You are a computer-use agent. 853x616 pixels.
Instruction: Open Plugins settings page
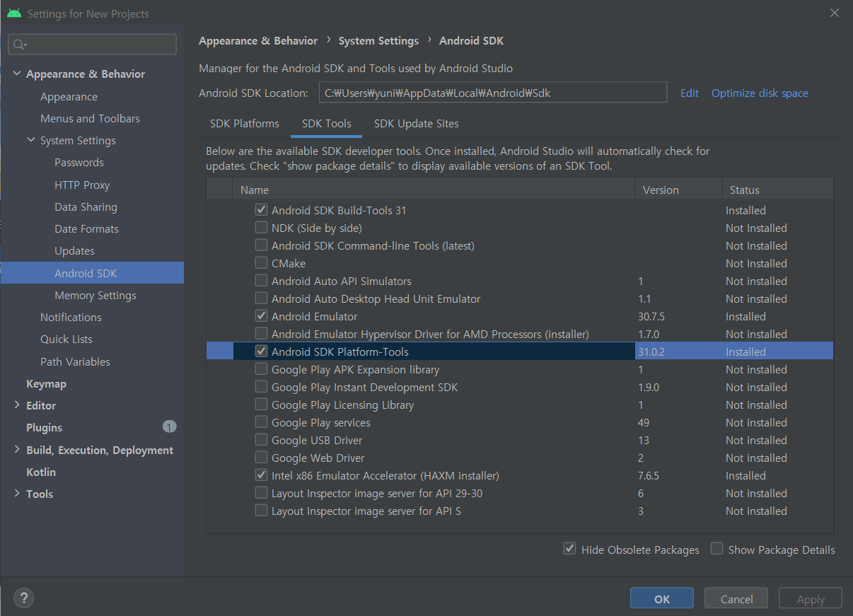(x=44, y=428)
